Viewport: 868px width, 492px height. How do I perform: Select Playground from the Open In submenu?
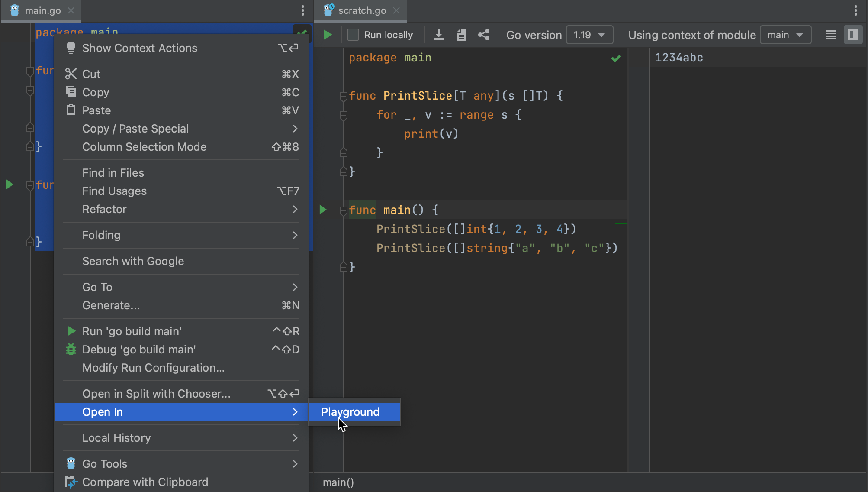tap(350, 412)
